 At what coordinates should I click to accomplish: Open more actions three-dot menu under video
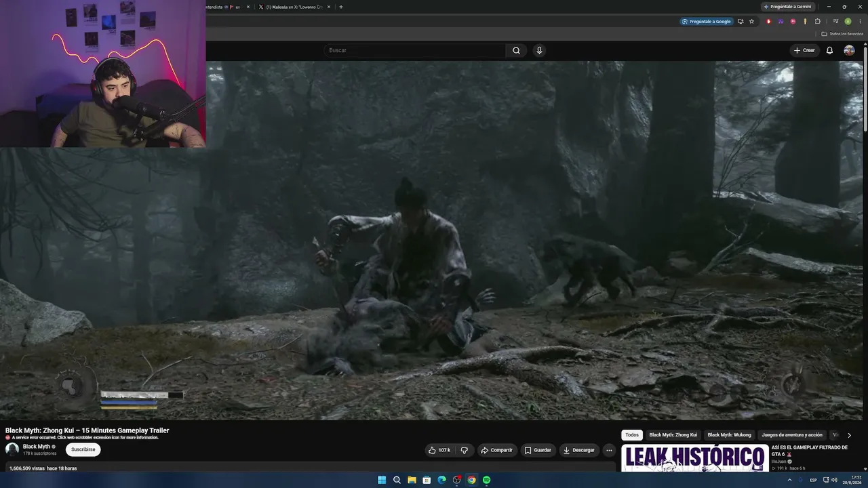pos(609,450)
